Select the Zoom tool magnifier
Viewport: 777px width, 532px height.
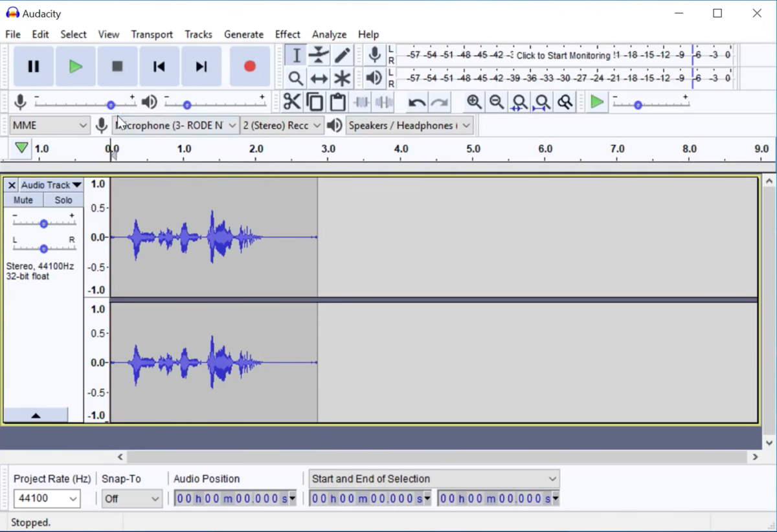[x=296, y=79]
